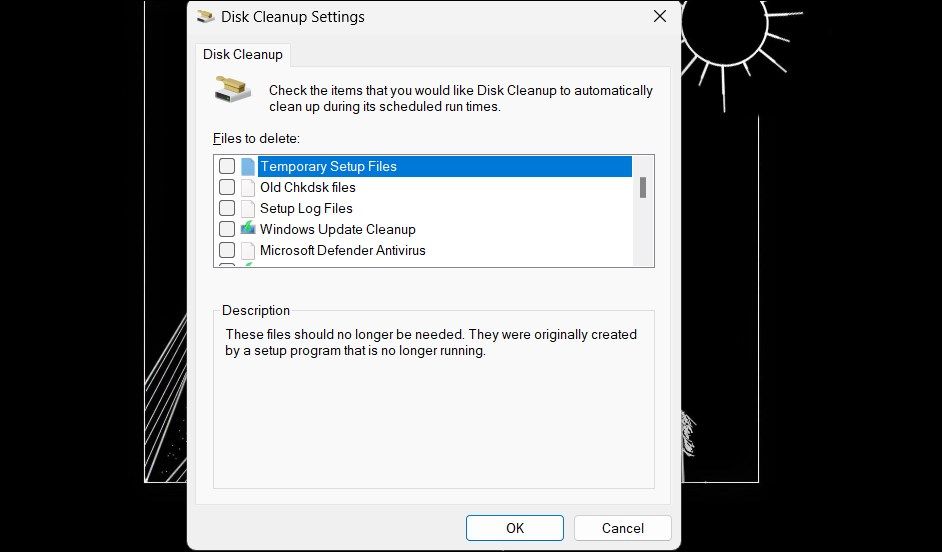
Task: Click the Temporary Setup Files file icon
Action: (248, 166)
